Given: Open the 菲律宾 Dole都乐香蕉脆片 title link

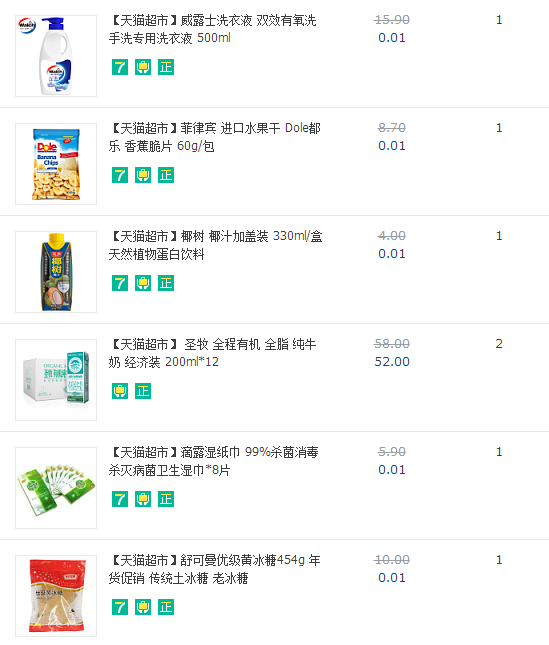Looking at the screenshot, I should (x=215, y=137).
